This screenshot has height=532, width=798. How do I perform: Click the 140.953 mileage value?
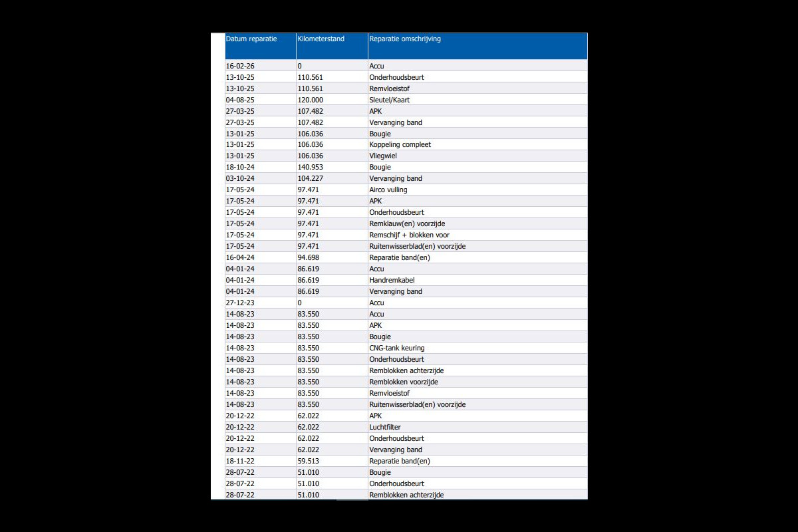tap(311, 168)
